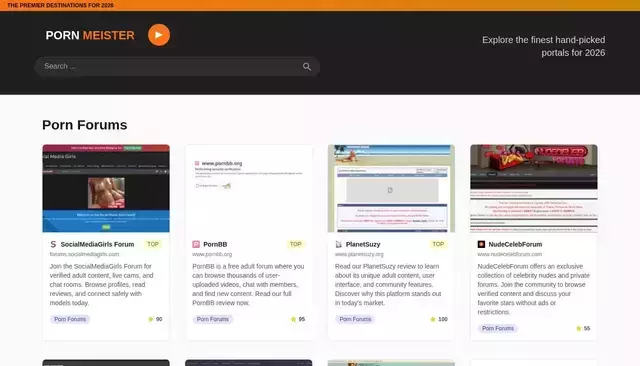Open the NudeCelebForum title link
This screenshot has width=640, height=366.
(x=515, y=244)
